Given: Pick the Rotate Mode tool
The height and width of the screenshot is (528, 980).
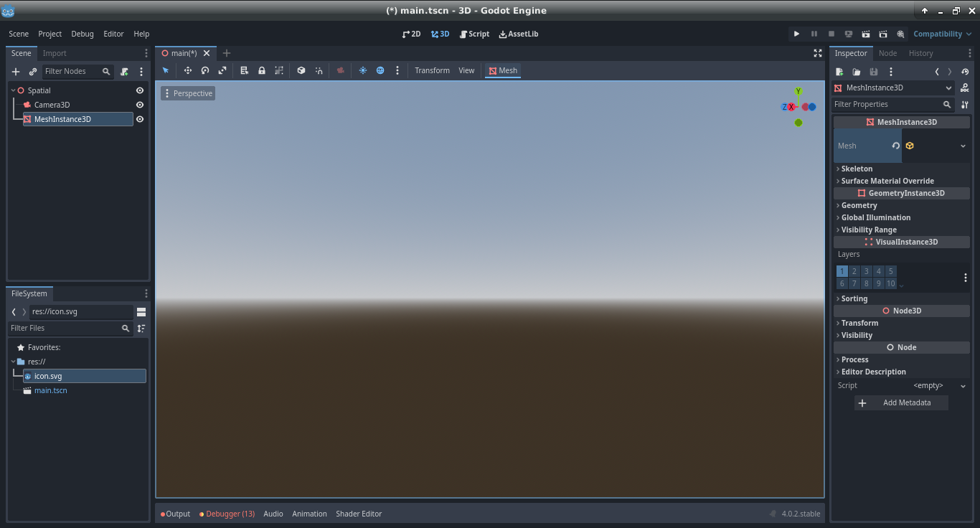Looking at the screenshot, I should coord(205,70).
